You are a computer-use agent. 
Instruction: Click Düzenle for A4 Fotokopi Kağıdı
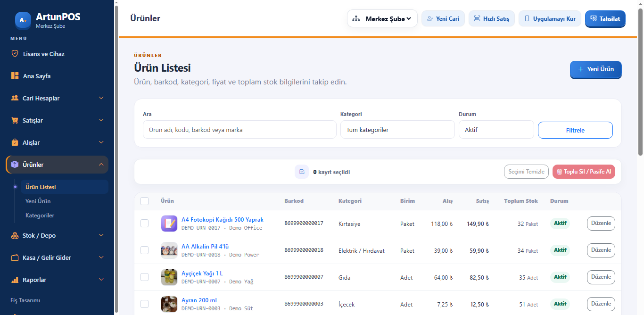click(x=601, y=224)
